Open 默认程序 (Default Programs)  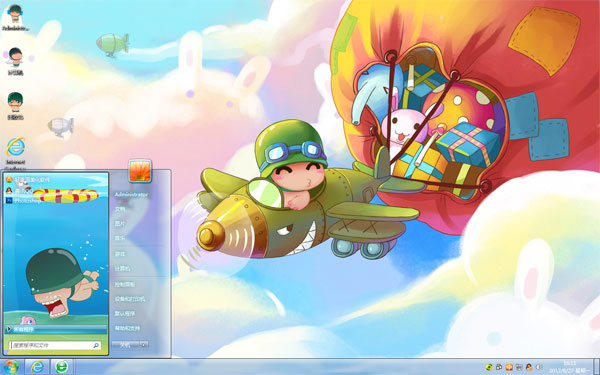[125, 313]
